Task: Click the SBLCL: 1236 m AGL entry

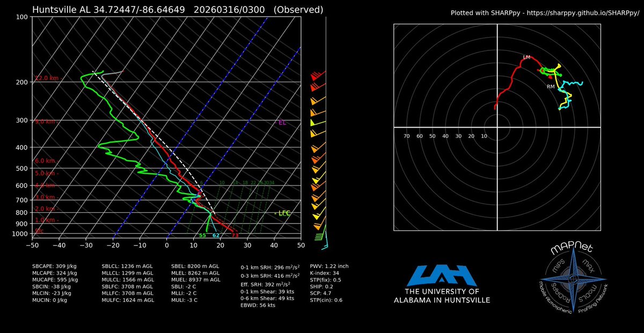Action: pyautogui.click(x=128, y=266)
